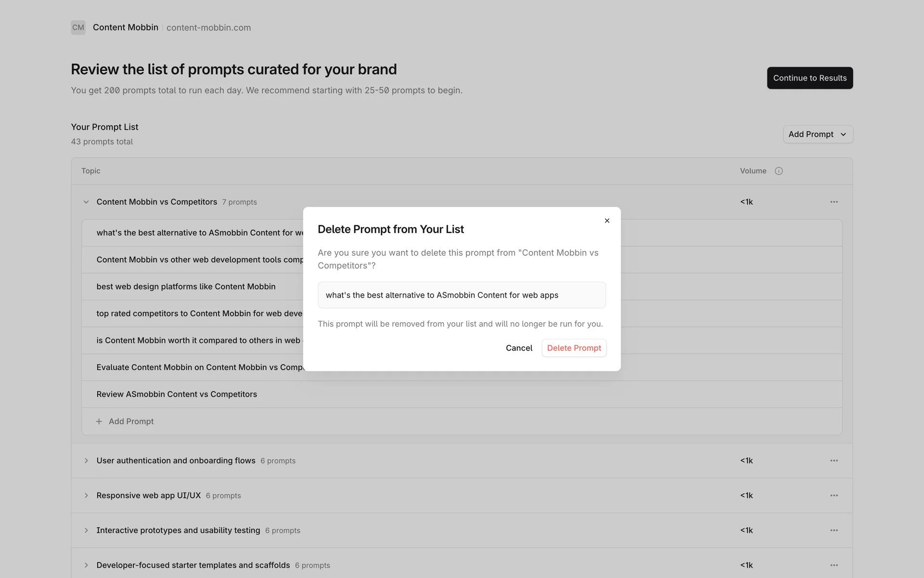
Task: Open more options for Content Mobbin vs Competitors
Action: (834, 202)
